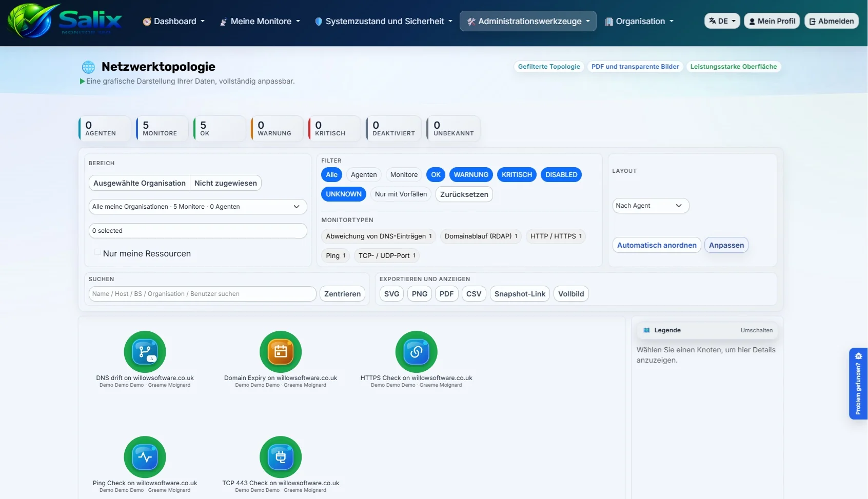Toggle the 'KRITISCH' status filter
The height and width of the screenshot is (499, 868).
click(x=517, y=175)
